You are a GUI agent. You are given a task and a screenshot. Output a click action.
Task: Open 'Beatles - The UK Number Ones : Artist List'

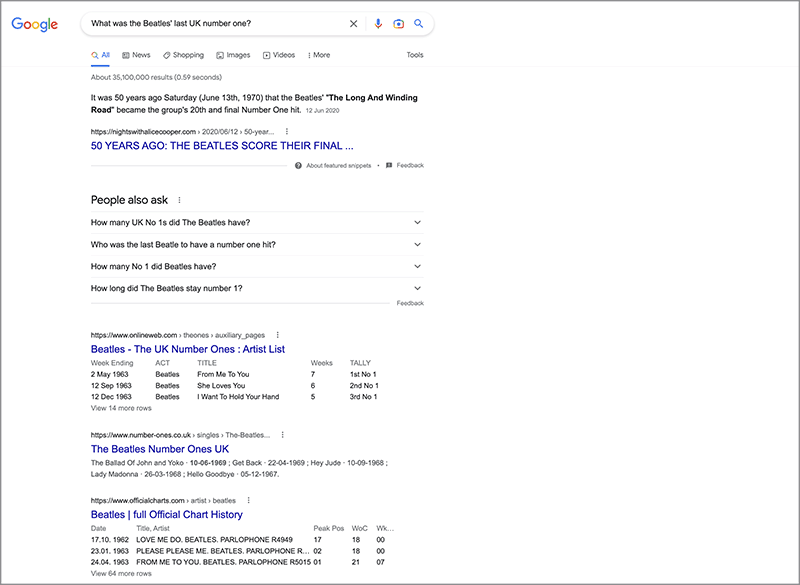click(x=188, y=349)
